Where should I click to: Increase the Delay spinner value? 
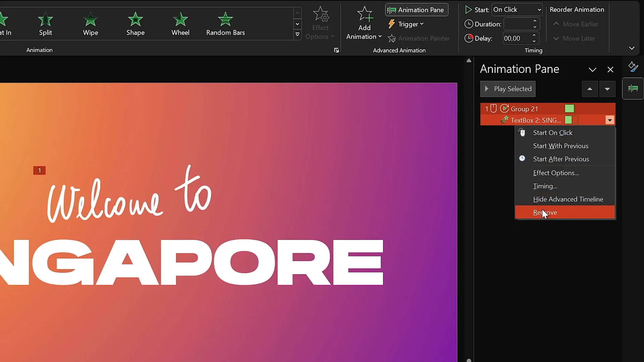click(534, 36)
